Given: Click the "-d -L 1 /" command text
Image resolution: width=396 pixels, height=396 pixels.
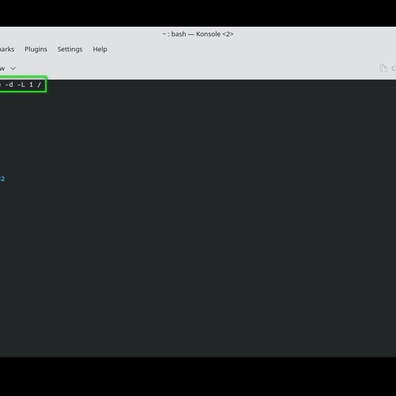Looking at the screenshot, I should [x=23, y=85].
